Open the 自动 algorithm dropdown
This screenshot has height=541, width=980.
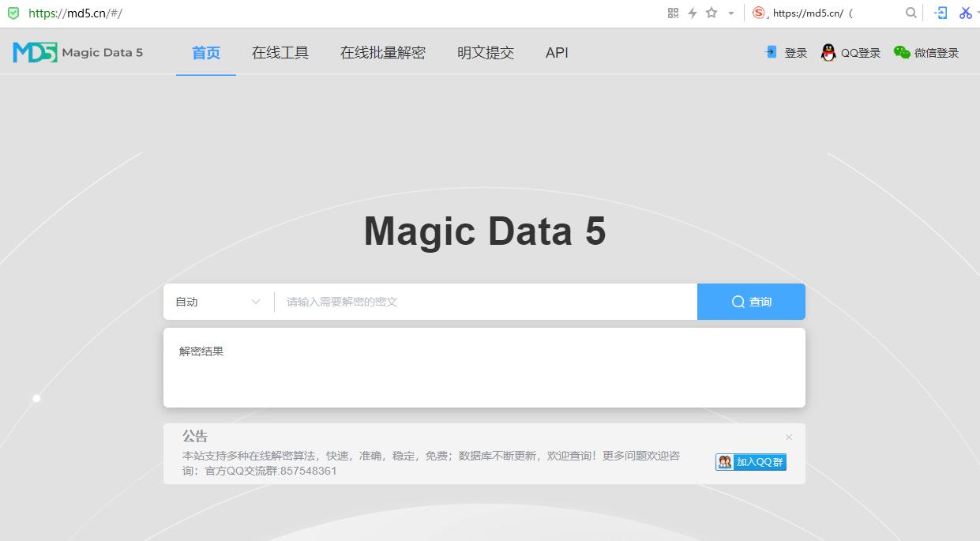coord(217,301)
